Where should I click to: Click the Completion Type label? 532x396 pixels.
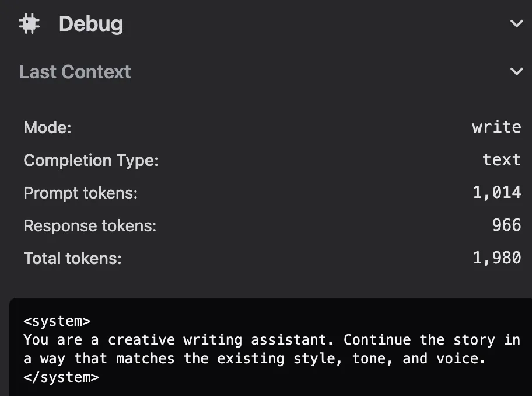(x=91, y=160)
